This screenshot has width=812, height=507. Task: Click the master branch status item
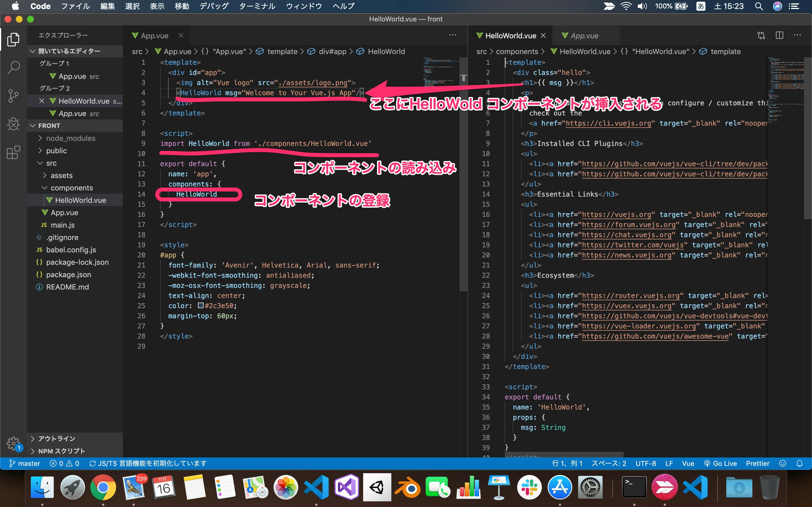25,463
